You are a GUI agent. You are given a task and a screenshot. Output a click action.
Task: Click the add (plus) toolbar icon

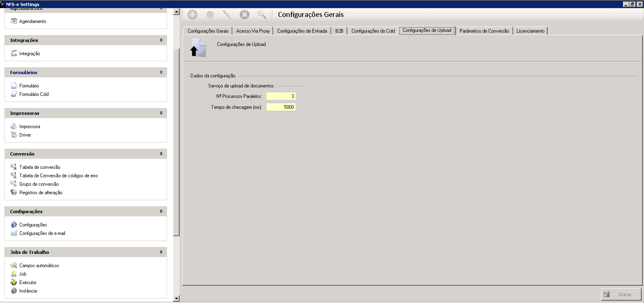192,15
